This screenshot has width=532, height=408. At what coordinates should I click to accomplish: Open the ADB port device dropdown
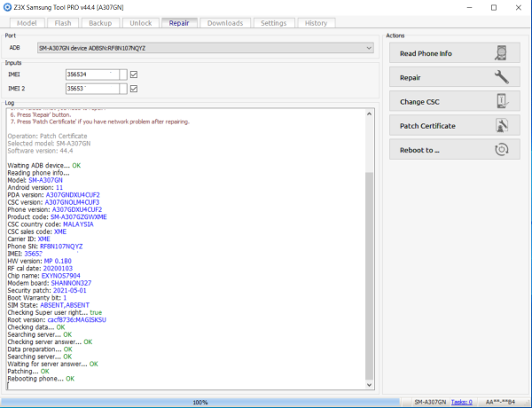pos(206,48)
